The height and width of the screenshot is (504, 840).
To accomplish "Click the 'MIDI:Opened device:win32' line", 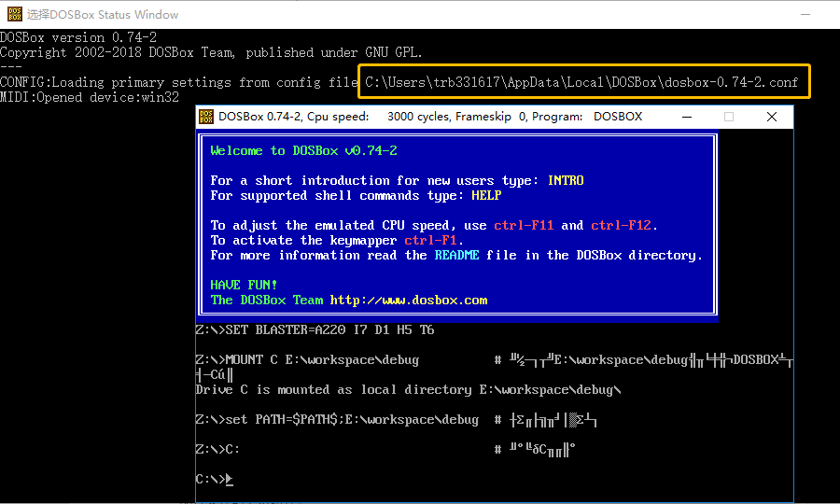I will (x=90, y=97).
